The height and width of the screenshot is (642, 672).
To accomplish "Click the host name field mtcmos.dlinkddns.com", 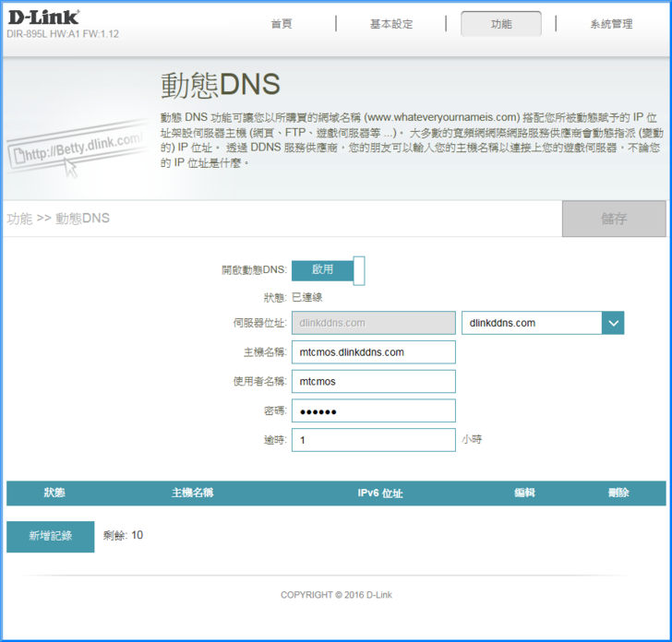I will (373, 352).
